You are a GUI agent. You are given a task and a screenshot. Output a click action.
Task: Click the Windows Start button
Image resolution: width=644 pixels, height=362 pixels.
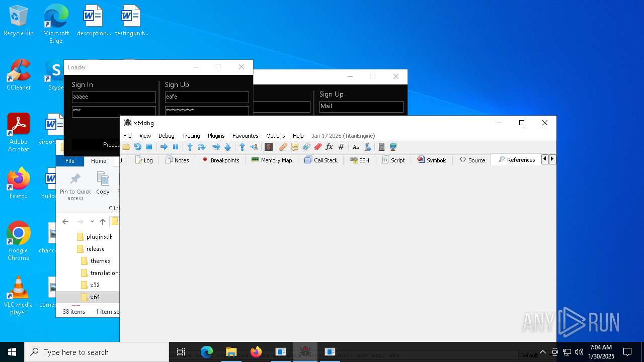12,352
